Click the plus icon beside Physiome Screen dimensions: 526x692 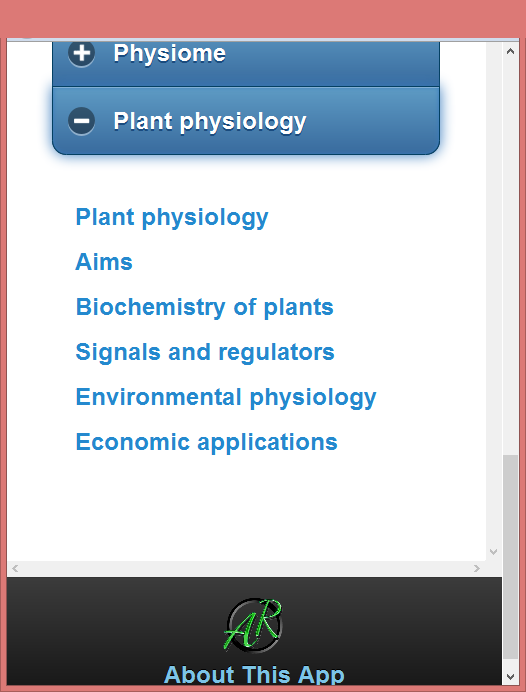(81, 53)
